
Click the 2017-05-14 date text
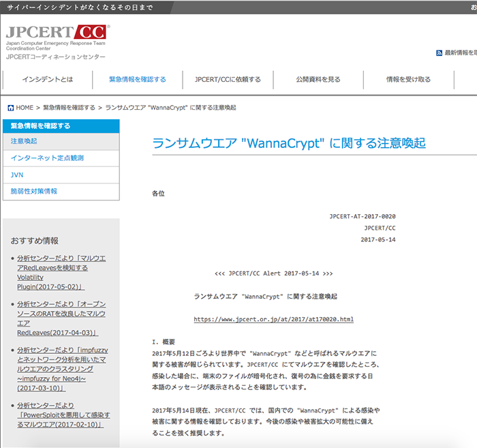coord(378,240)
